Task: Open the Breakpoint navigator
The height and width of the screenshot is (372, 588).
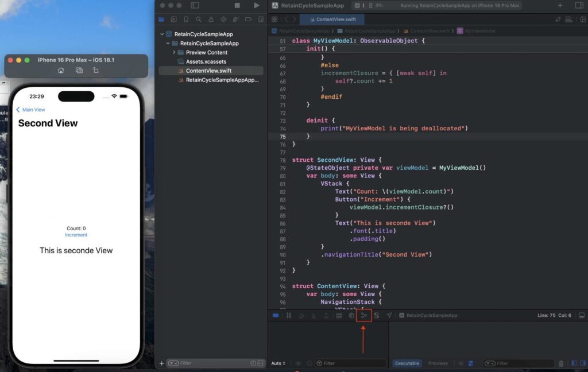Action: tap(248, 20)
